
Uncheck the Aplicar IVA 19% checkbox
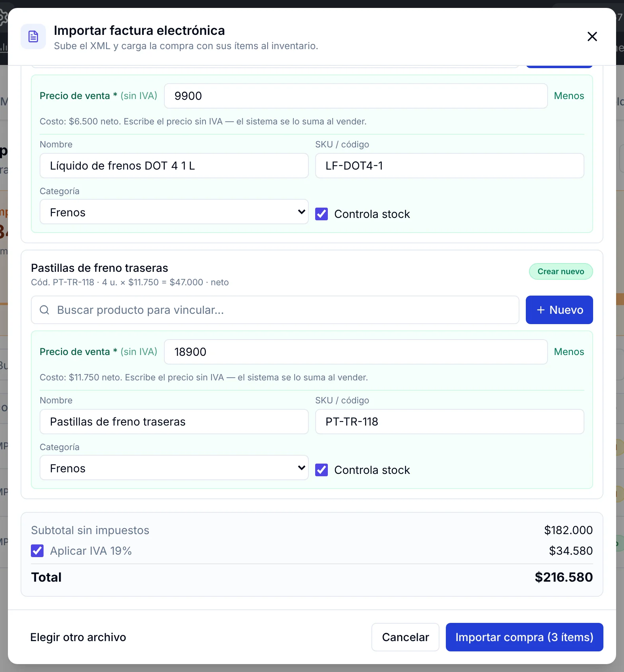pos(37,551)
